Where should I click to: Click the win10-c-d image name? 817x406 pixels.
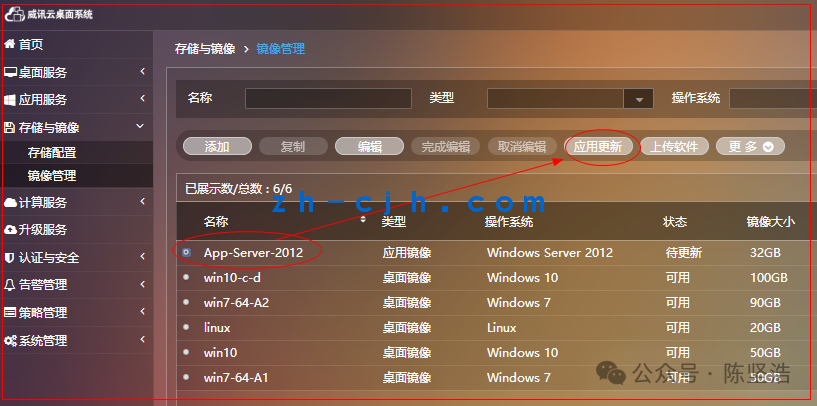coord(232,278)
